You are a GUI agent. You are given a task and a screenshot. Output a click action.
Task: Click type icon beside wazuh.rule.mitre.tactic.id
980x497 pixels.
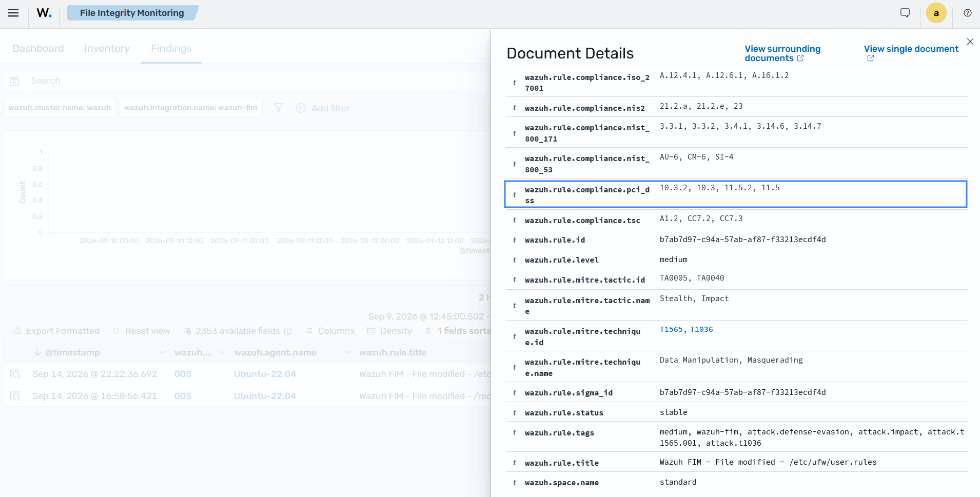click(x=514, y=280)
